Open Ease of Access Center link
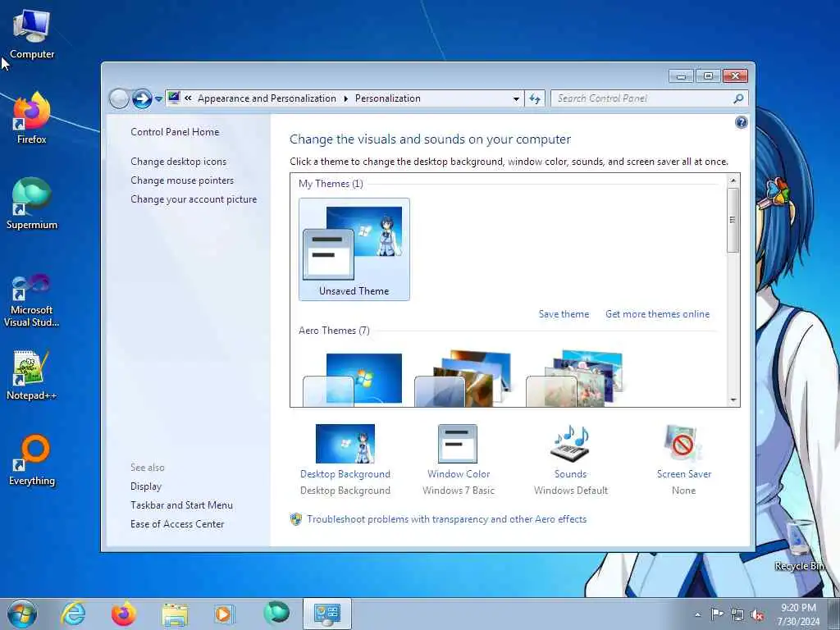 pos(177,524)
